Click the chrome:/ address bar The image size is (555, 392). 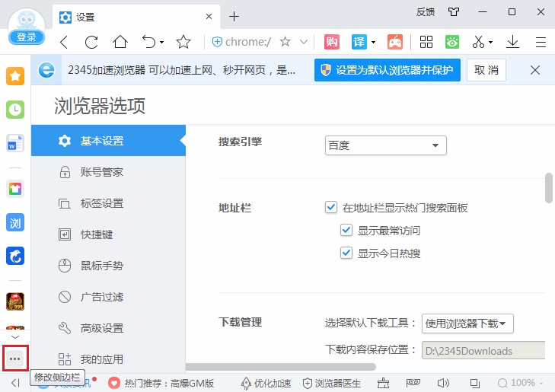click(247, 42)
